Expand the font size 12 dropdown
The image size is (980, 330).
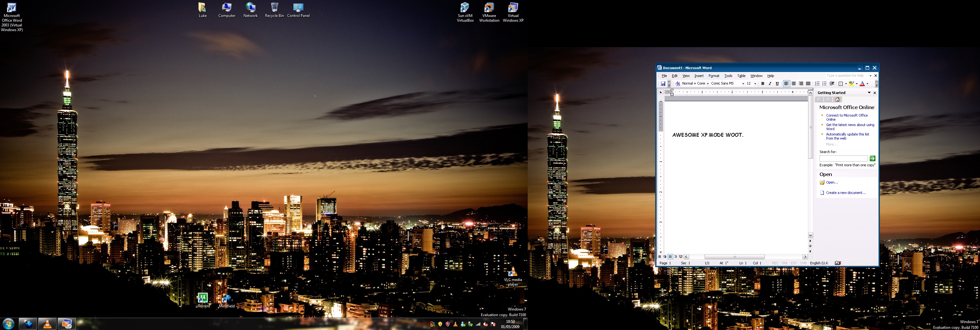coord(755,84)
